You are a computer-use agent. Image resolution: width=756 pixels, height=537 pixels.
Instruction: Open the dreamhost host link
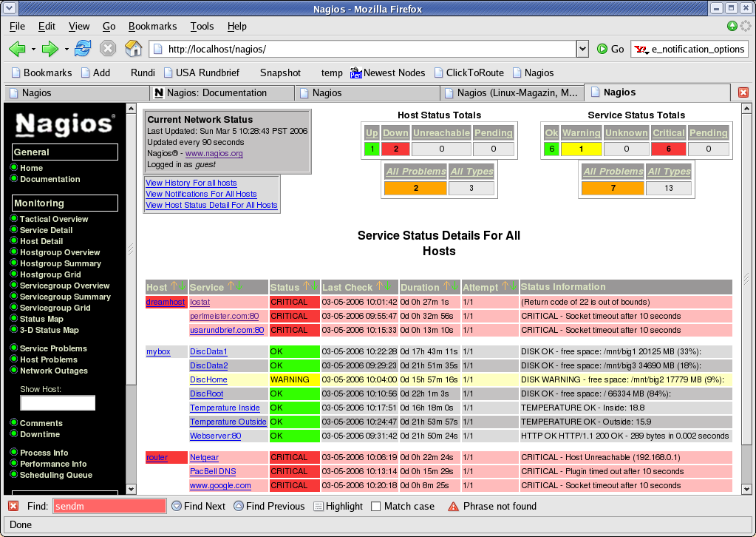tap(166, 302)
